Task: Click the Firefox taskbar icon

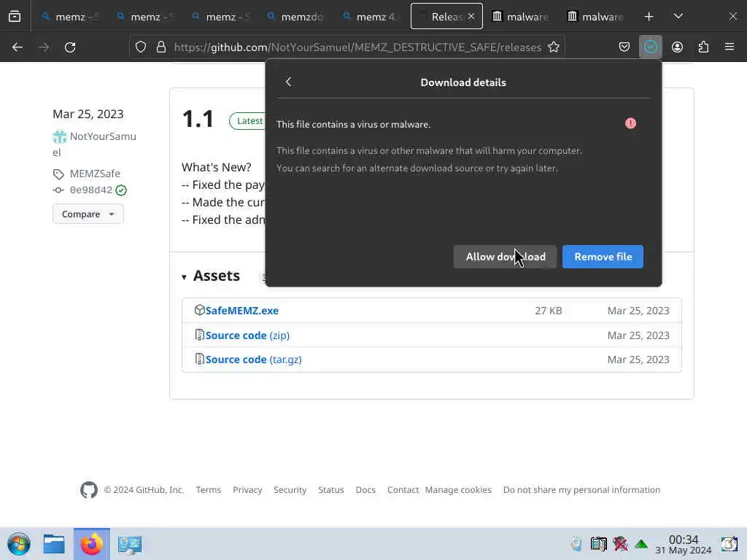Action: [91, 544]
